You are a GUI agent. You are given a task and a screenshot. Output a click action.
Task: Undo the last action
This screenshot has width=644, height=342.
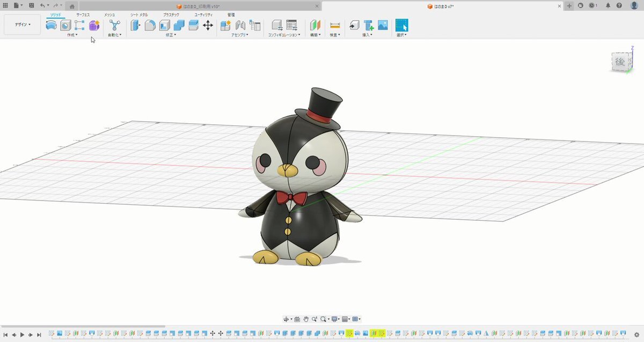click(43, 5)
